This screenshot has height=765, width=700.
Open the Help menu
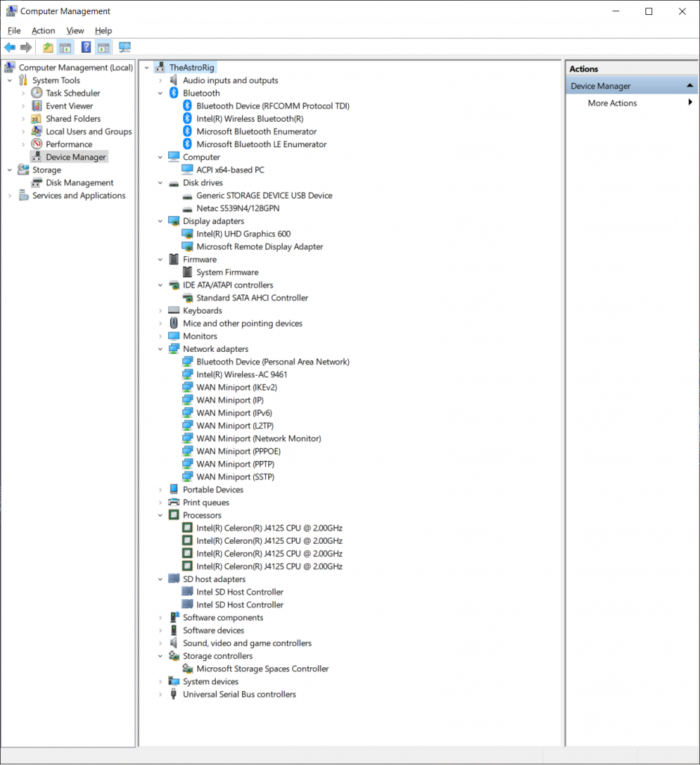tap(103, 31)
